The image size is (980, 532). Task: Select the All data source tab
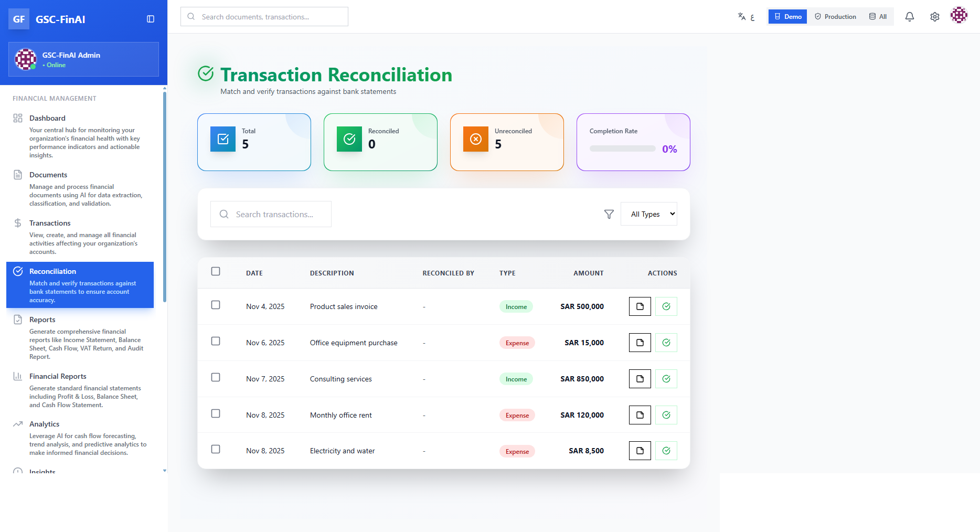(x=877, y=16)
